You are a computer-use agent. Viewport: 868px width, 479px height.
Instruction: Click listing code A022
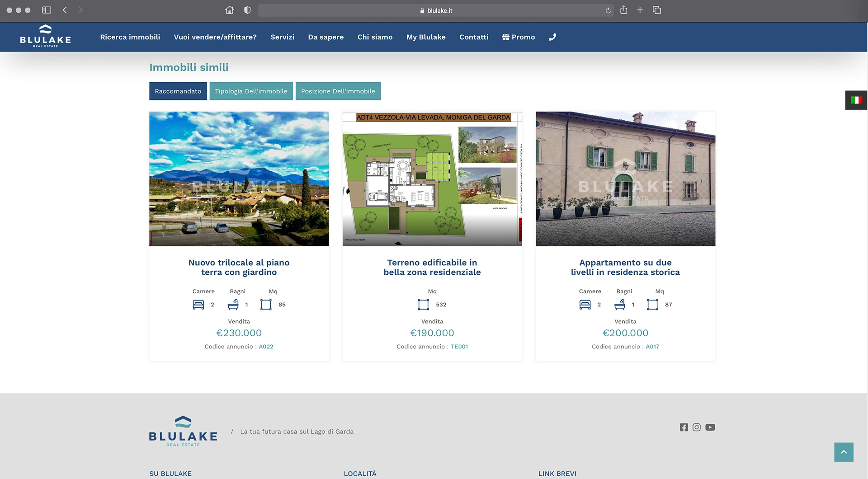[x=266, y=347]
